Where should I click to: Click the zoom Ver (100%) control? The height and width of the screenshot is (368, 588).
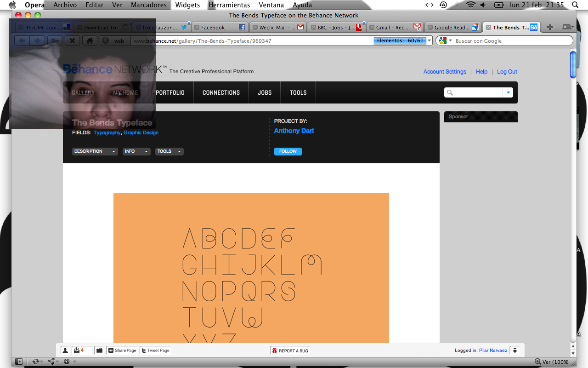click(x=552, y=362)
